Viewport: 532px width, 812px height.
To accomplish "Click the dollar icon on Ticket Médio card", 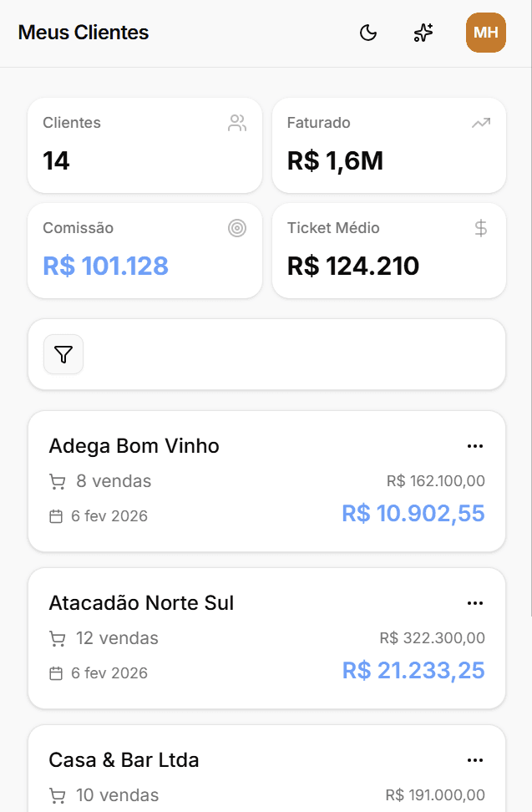I will point(480,228).
